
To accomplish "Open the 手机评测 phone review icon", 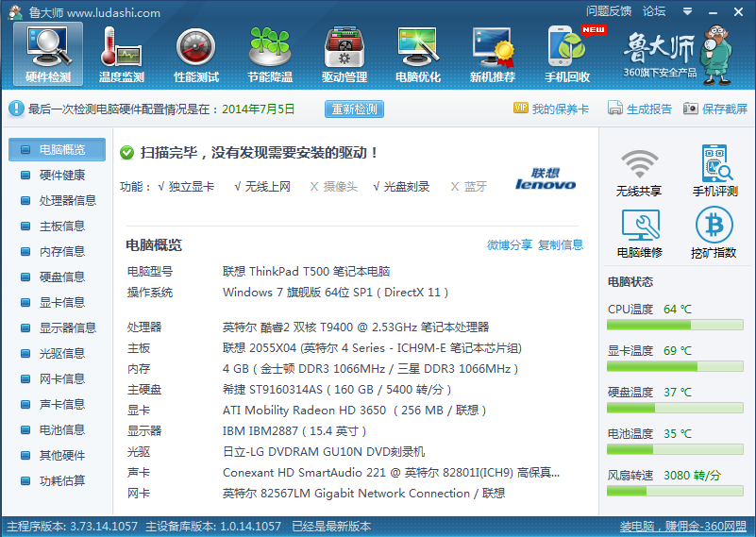I will [x=714, y=172].
